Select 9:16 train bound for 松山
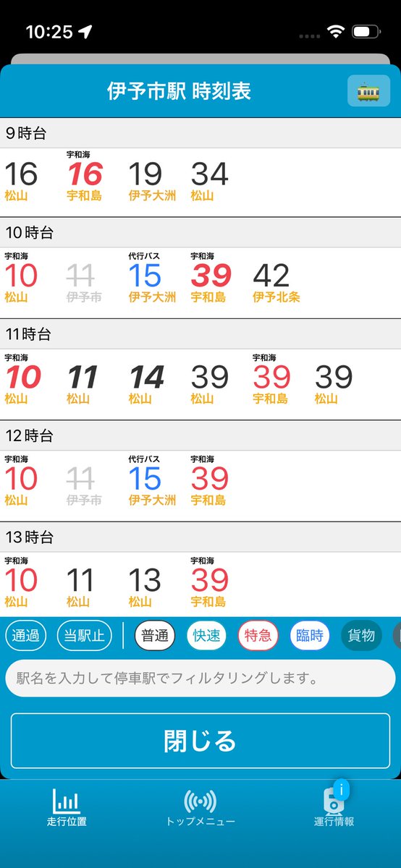This screenshot has height=868, width=401. (22, 181)
